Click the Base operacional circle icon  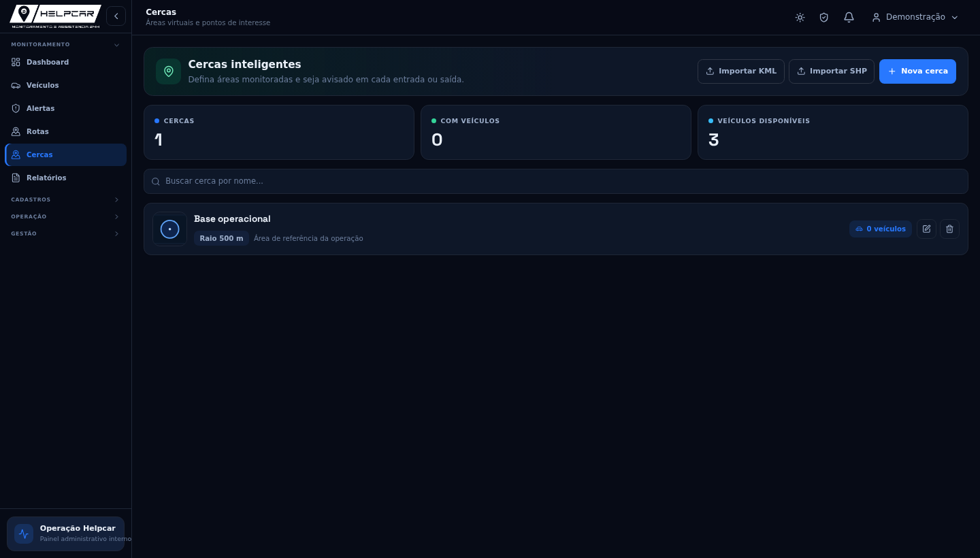pyautogui.click(x=170, y=229)
